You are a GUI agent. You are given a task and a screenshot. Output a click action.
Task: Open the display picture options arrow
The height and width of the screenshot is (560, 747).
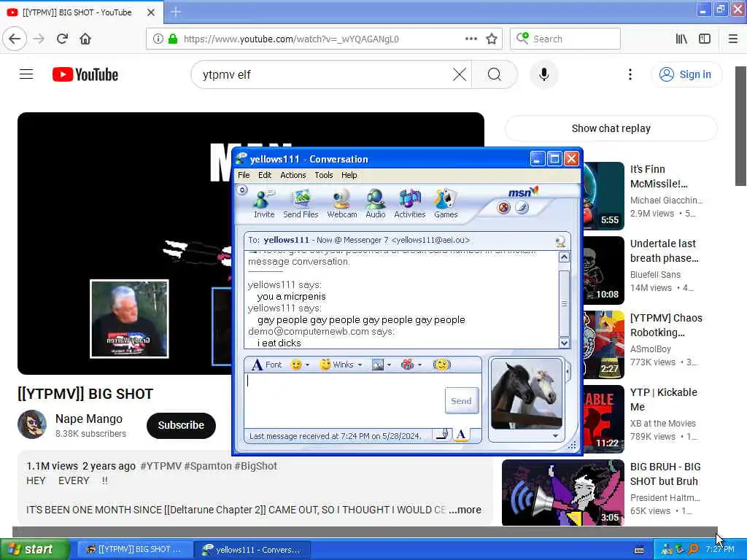pos(555,436)
